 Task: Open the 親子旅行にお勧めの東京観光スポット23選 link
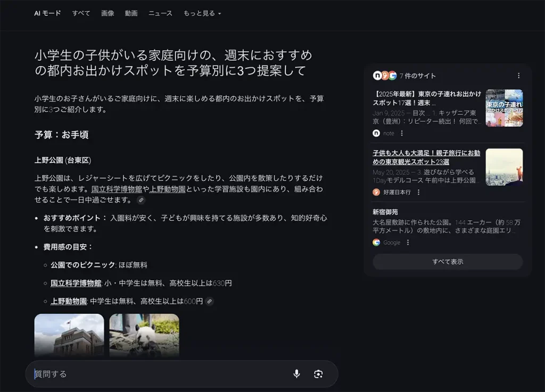coord(426,157)
